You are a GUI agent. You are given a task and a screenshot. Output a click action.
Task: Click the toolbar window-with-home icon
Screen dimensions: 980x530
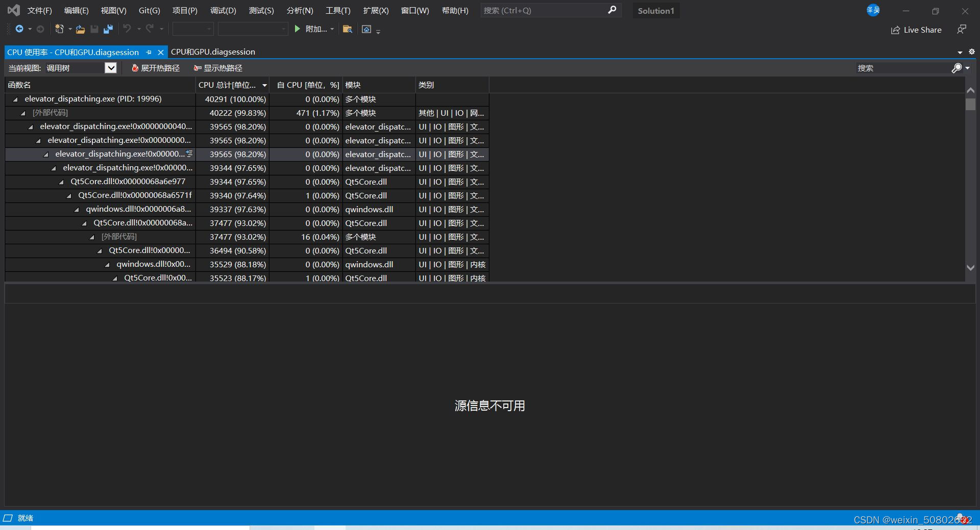[x=366, y=29]
